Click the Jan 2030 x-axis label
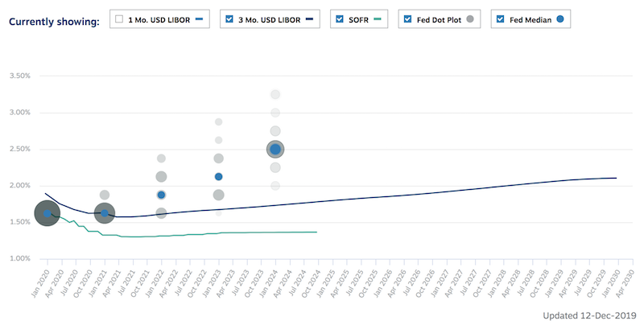The image size is (644, 325). (x=610, y=283)
